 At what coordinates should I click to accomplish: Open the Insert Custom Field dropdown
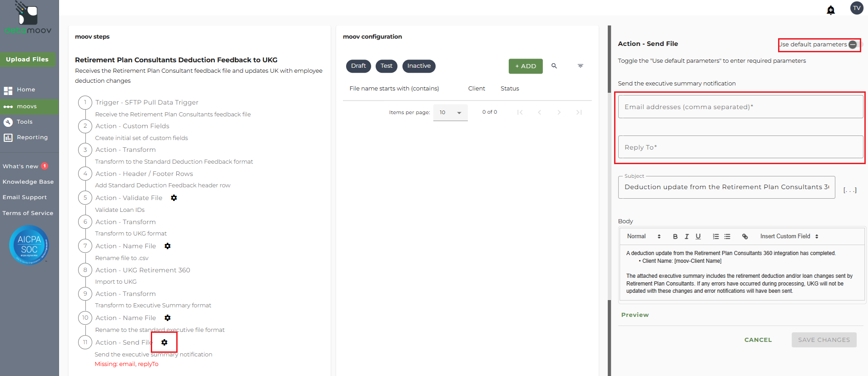(x=789, y=236)
